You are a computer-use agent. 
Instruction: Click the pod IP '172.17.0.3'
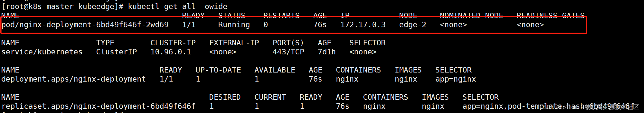click(363, 25)
